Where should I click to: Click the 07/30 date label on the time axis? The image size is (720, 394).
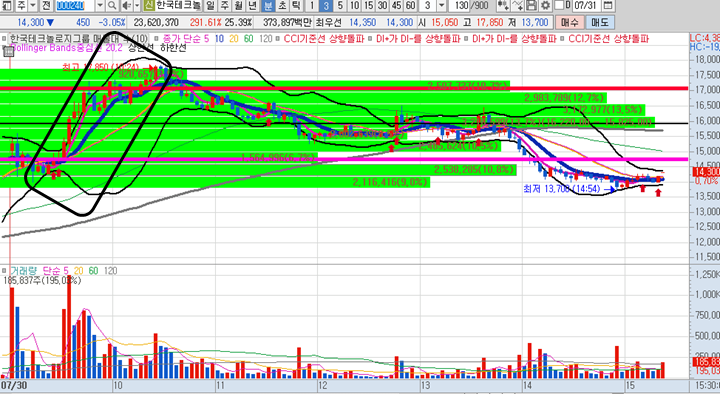tap(13, 385)
